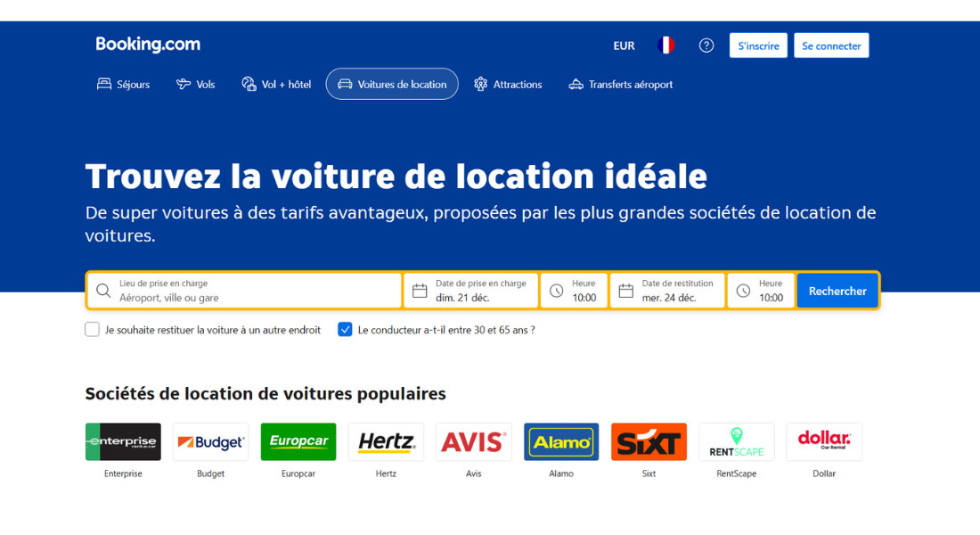Go to Transferts aéroport tab

621,85
